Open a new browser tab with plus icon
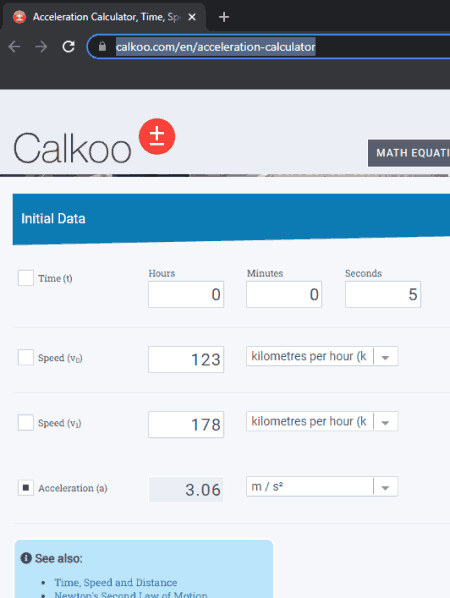 [x=224, y=17]
